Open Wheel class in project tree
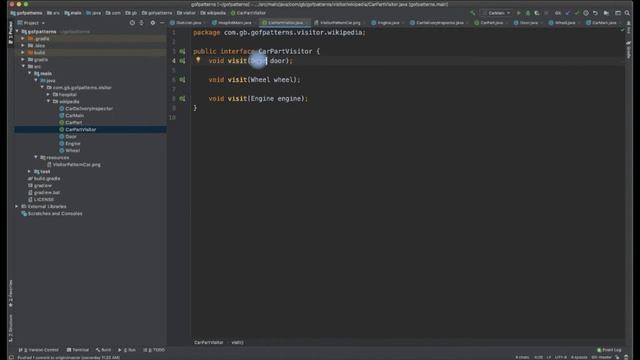Viewport: 640px width, 360px height. pos(69,150)
